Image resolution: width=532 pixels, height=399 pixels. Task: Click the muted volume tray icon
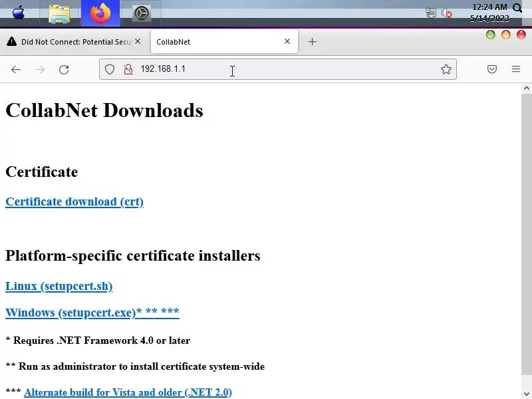tap(447, 13)
